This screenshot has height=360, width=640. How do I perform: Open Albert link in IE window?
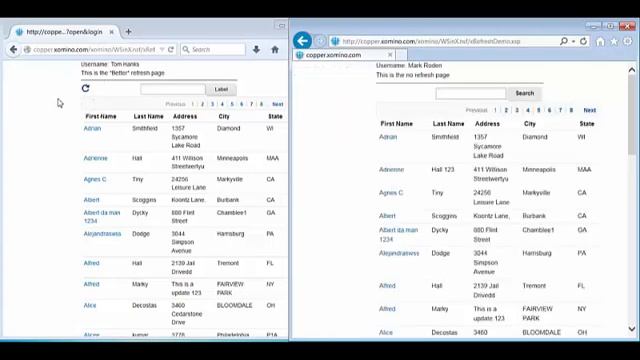pyautogui.click(x=387, y=216)
